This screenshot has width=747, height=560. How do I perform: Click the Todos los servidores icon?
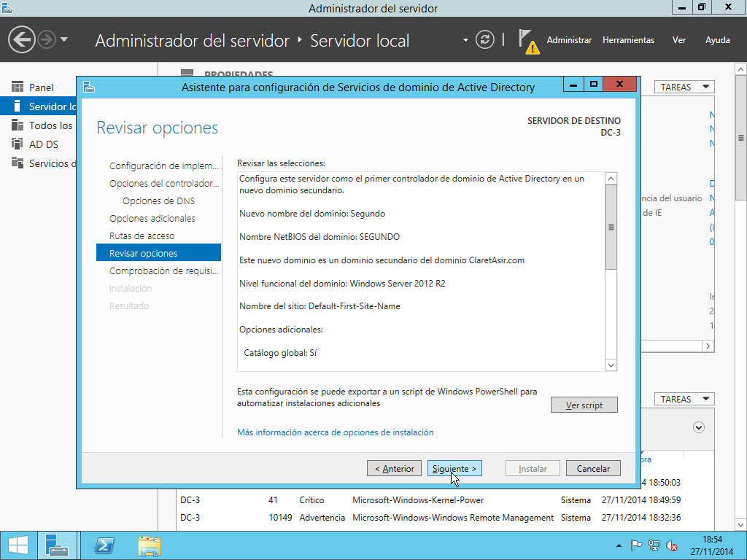pos(18,125)
